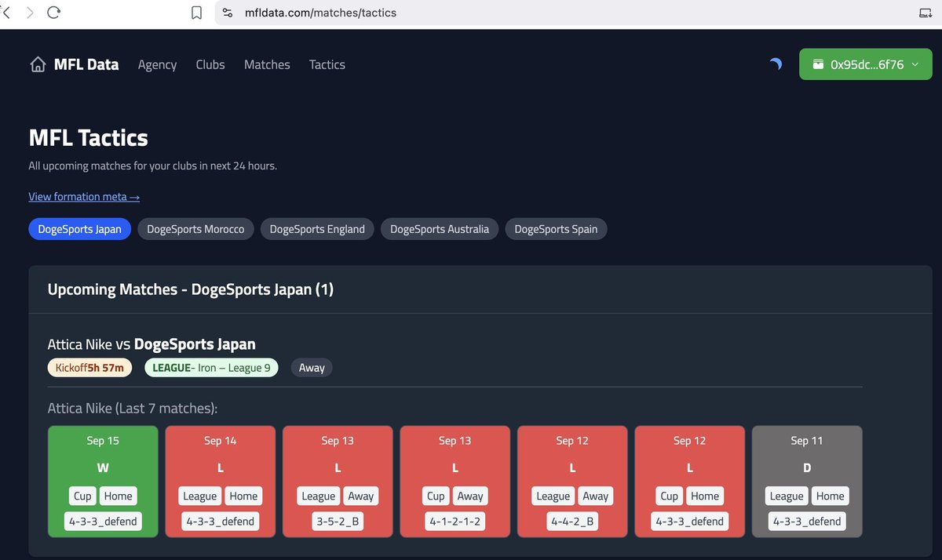This screenshot has width=942, height=560.
Task: Click the MFL Data home icon
Action: [x=38, y=64]
